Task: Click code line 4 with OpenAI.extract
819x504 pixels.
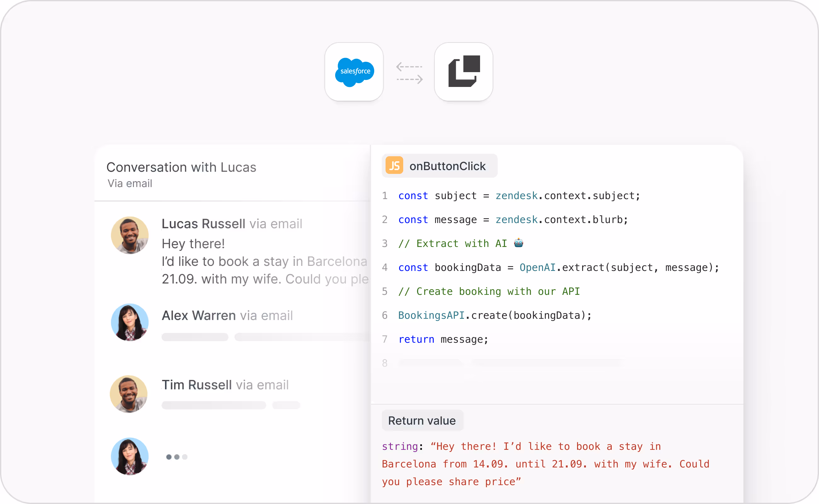Action: (558, 267)
